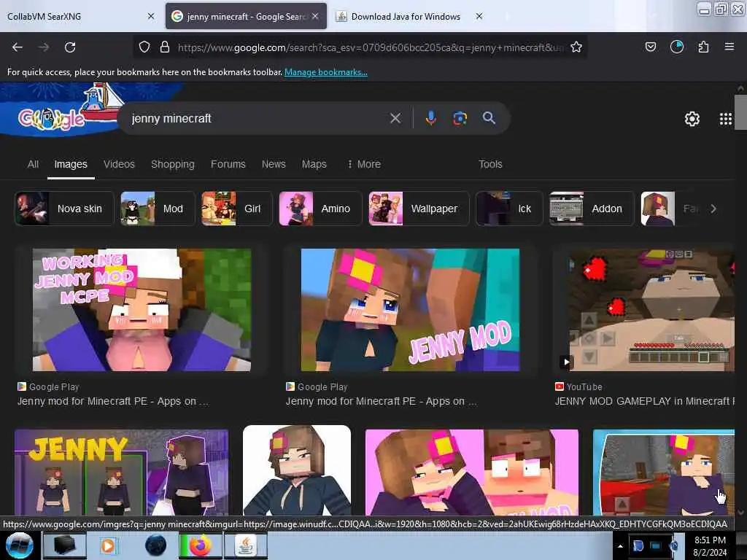Viewport: 747px width, 560px height.
Task: Open the tracking protection shield icon
Action: pos(144,47)
